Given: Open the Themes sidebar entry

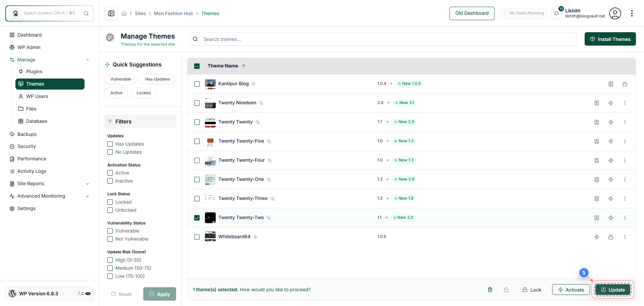Looking at the screenshot, I should click(x=35, y=84).
